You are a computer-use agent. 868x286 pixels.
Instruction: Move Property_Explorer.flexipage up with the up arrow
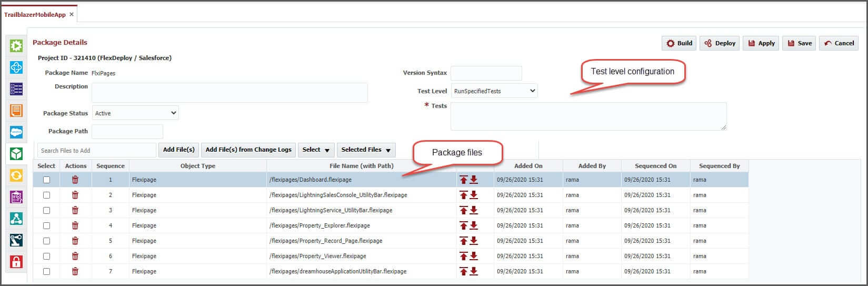[x=463, y=225]
